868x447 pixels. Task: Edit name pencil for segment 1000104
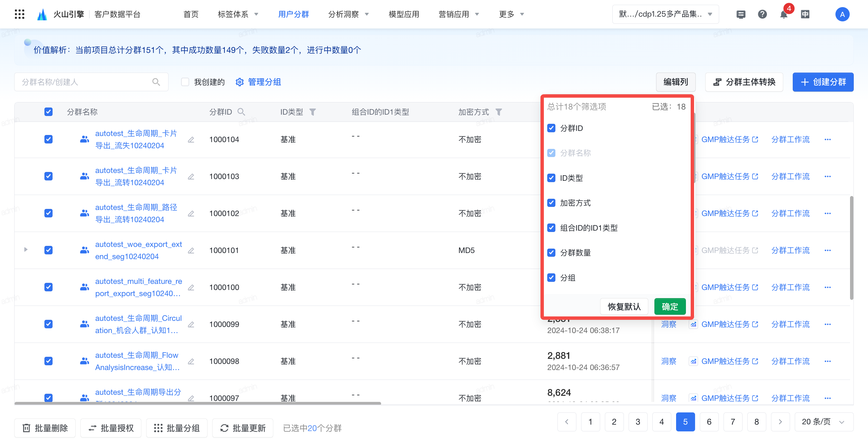coord(191,140)
